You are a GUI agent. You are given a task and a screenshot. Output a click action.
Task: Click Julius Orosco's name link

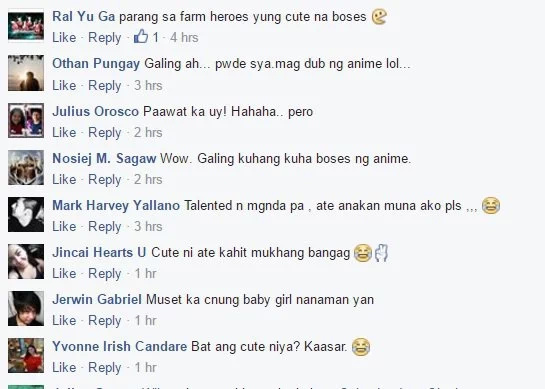(96, 112)
